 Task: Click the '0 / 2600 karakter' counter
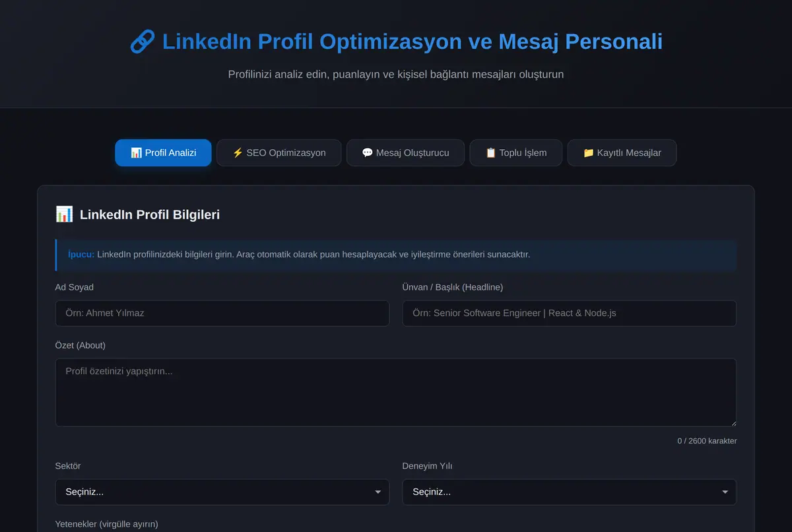tap(707, 441)
